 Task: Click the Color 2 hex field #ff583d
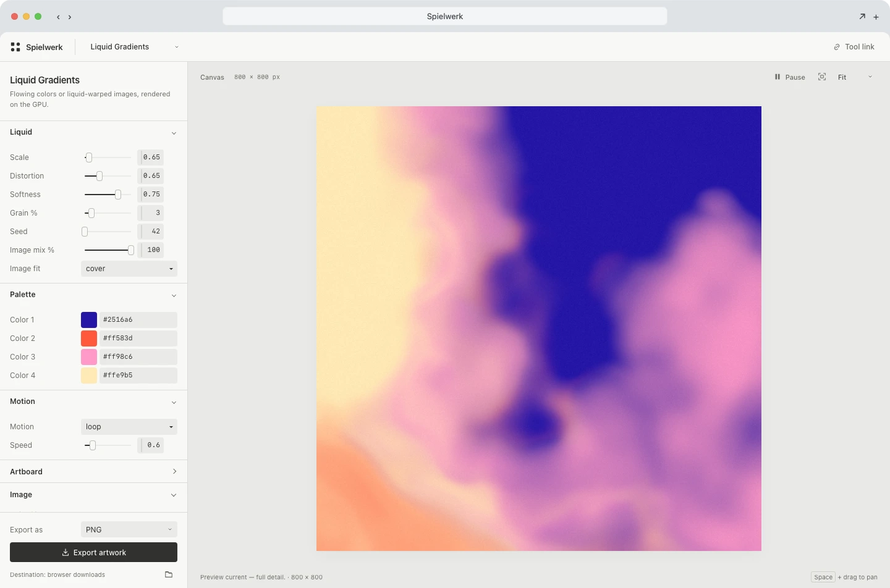tap(138, 338)
